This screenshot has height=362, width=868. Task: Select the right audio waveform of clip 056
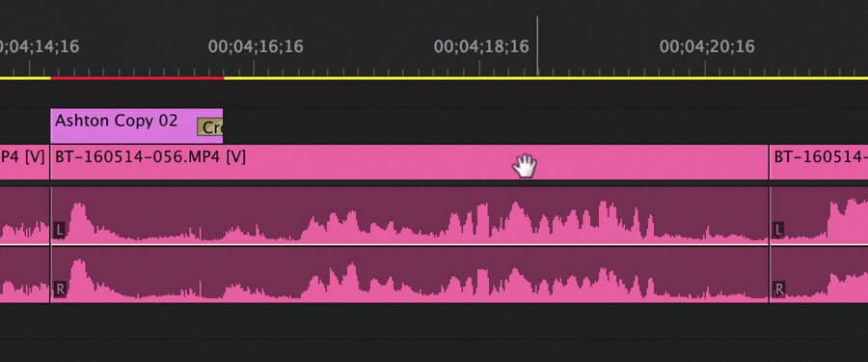pos(410,274)
